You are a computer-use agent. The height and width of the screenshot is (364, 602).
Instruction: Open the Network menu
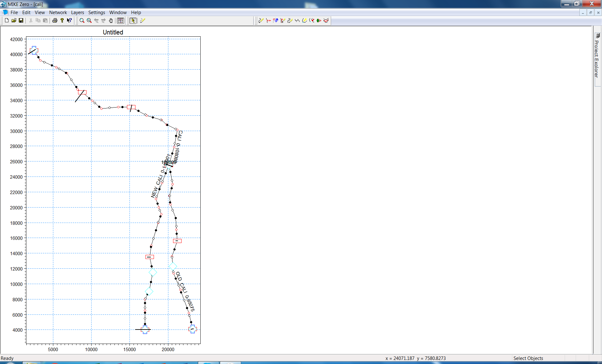point(58,13)
